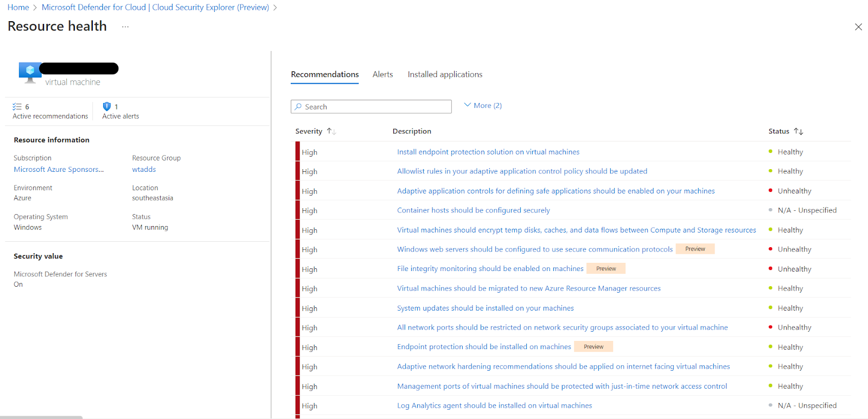Viewport: 868px width, 419px height.
Task: Click the virtual machine resource icon
Action: pyautogui.click(x=30, y=72)
